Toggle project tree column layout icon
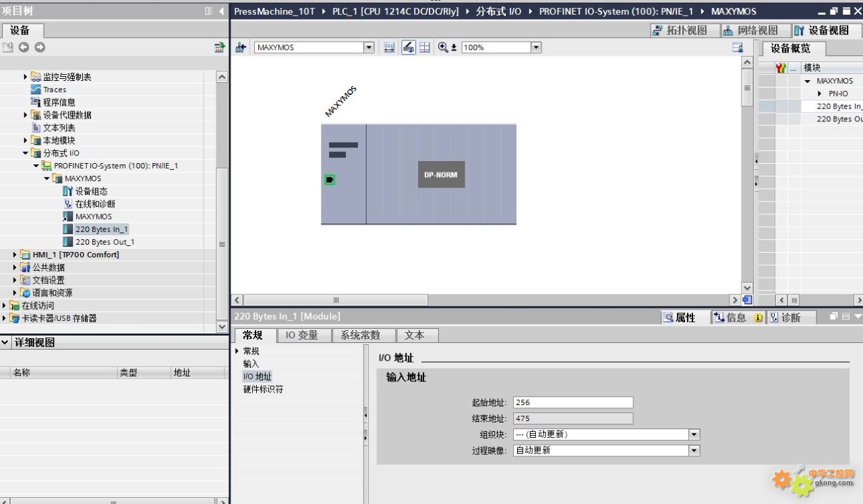Screen dimensions: 863x504 208,11
